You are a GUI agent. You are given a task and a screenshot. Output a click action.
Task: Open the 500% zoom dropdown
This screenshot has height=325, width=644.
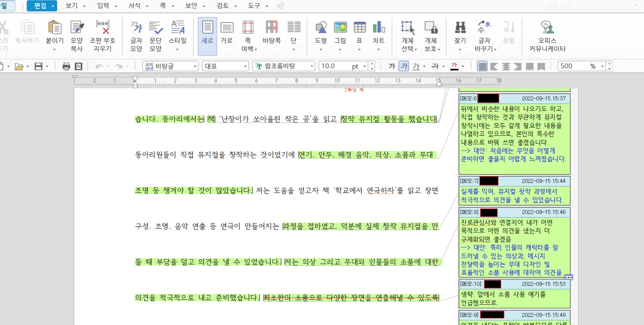602,66
